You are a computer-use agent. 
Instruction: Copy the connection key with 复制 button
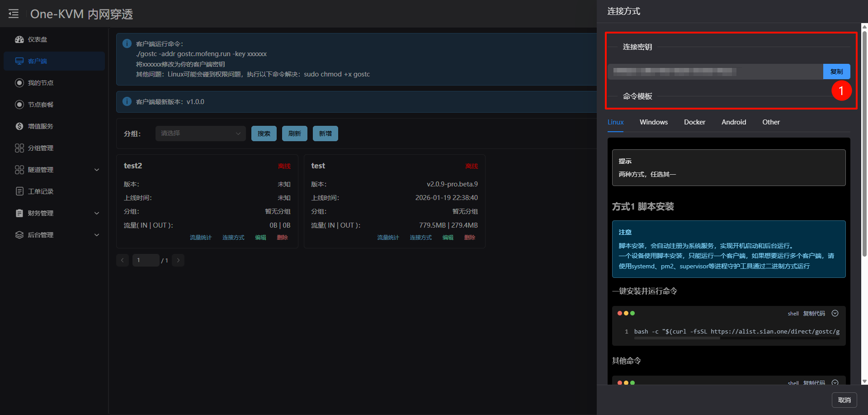pyautogui.click(x=836, y=72)
